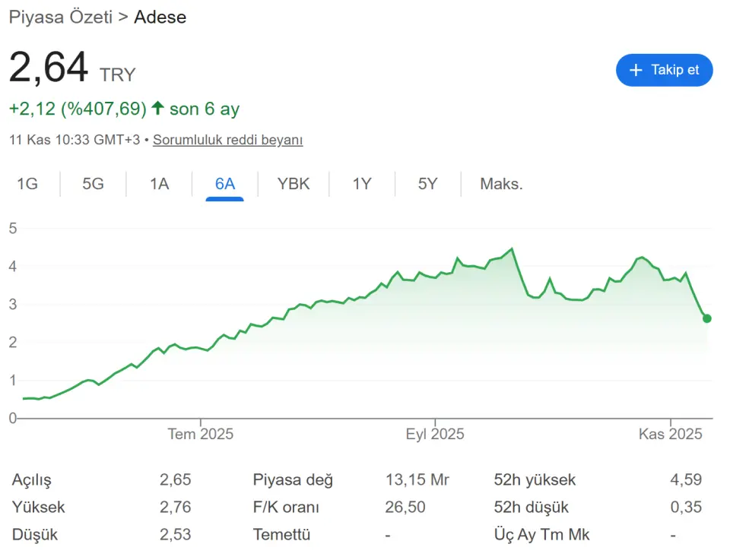Viewport: 730px width, 560px height.
Task: Click the Piyasa Özeti breadcrumb
Action: tap(60, 17)
